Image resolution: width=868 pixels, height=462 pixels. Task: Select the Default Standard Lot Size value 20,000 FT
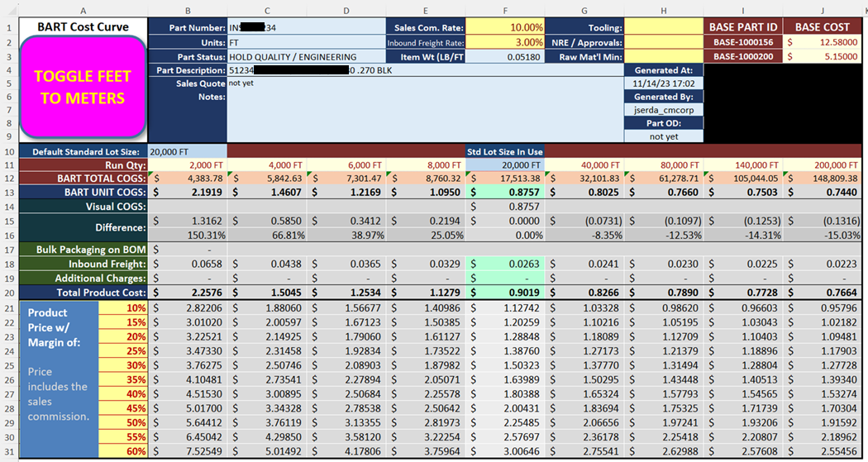click(188, 151)
